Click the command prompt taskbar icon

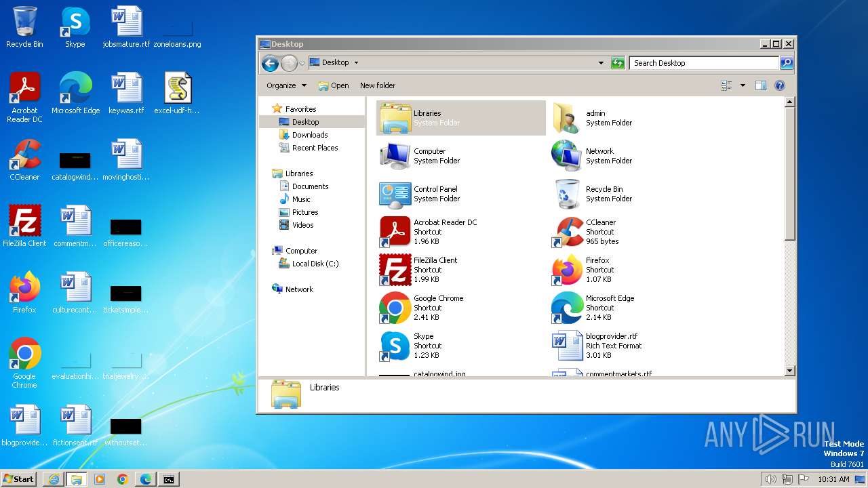pyautogui.click(x=168, y=479)
